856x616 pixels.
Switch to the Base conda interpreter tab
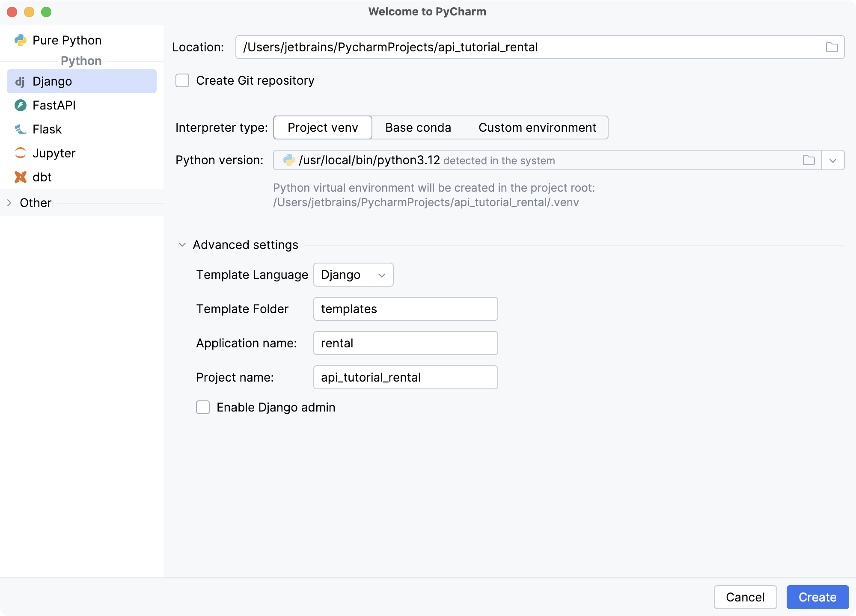coord(418,127)
